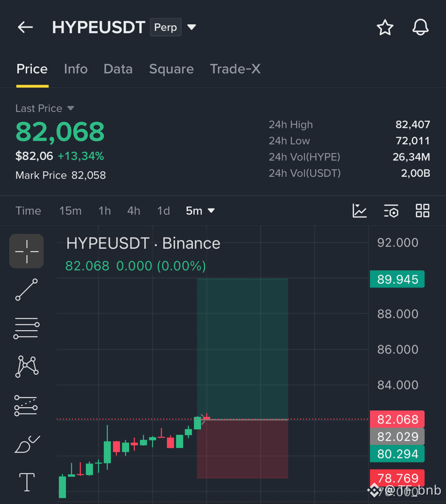
Task: Go back using the arrow icon
Action: [x=25, y=27]
